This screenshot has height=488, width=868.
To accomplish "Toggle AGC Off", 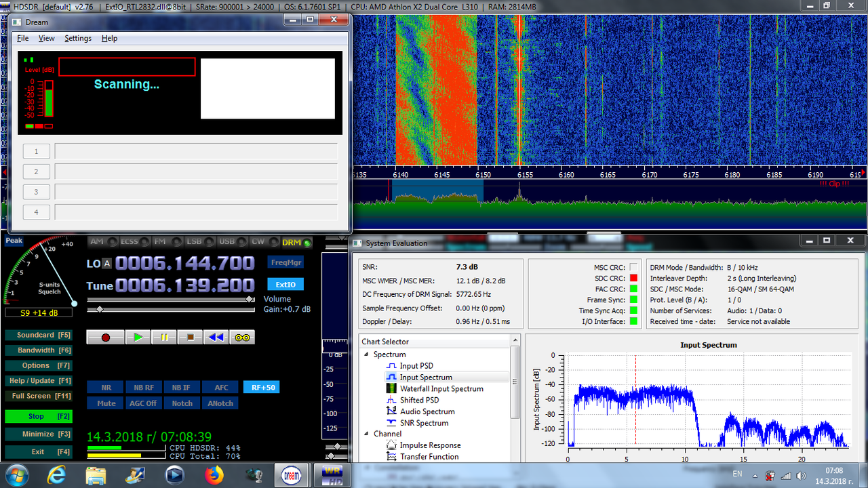I will (143, 403).
